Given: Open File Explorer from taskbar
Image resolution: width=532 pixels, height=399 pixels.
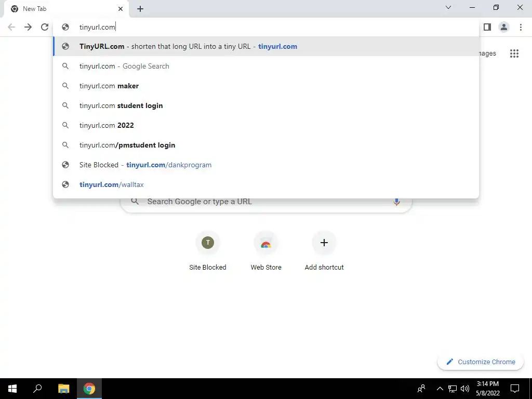Looking at the screenshot, I should [63, 389].
